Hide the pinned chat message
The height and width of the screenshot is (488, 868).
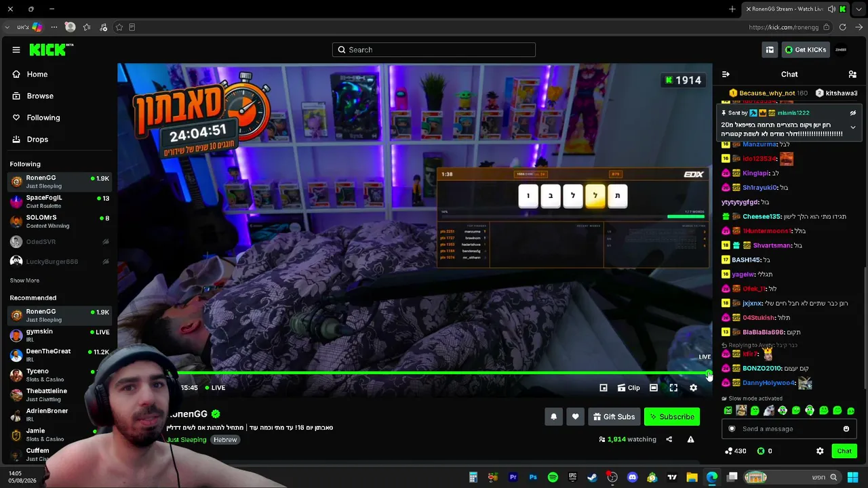[853, 113]
